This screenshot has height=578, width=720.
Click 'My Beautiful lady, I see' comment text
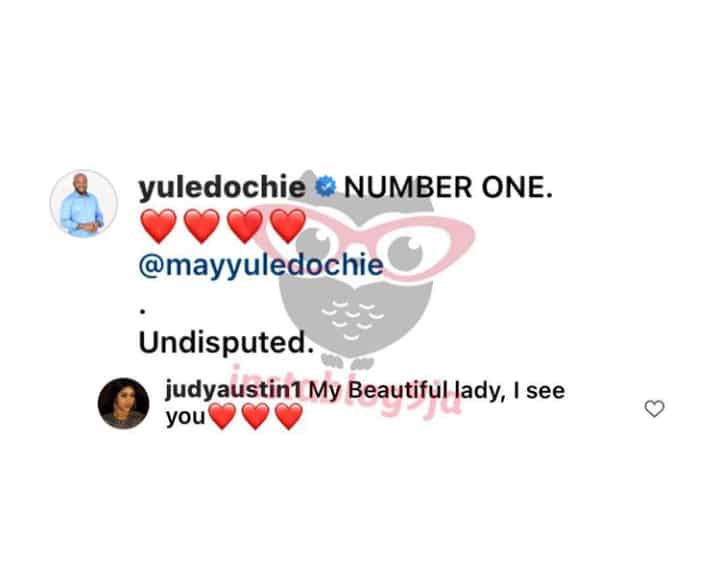(x=437, y=392)
